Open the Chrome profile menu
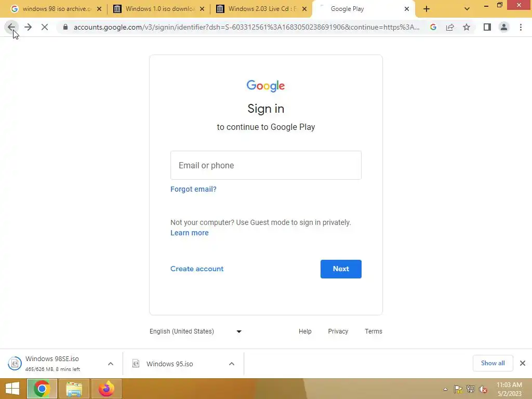532x399 pixels. pyautogui.click(x=504, y=27)
